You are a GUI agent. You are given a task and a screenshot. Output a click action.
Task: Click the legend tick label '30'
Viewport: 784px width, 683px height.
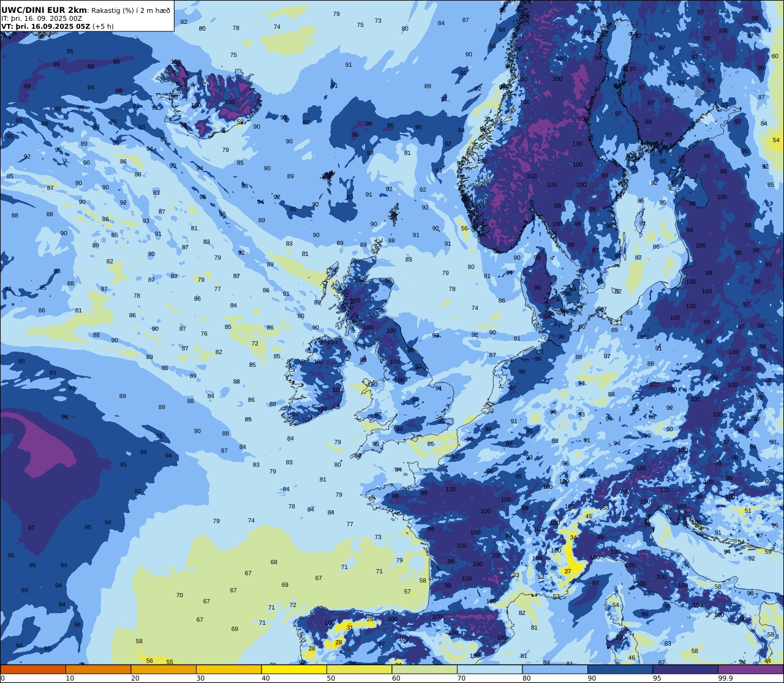coord(200,678)
